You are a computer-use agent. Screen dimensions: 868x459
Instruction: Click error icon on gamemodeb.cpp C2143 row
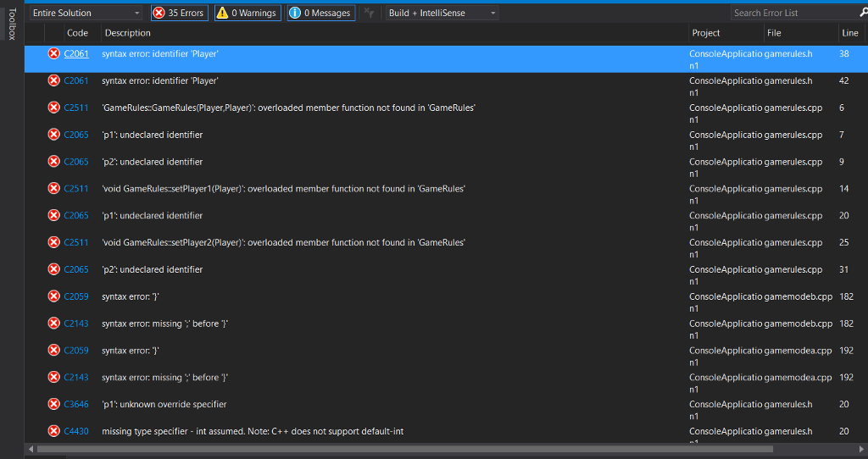pos(53,324)
